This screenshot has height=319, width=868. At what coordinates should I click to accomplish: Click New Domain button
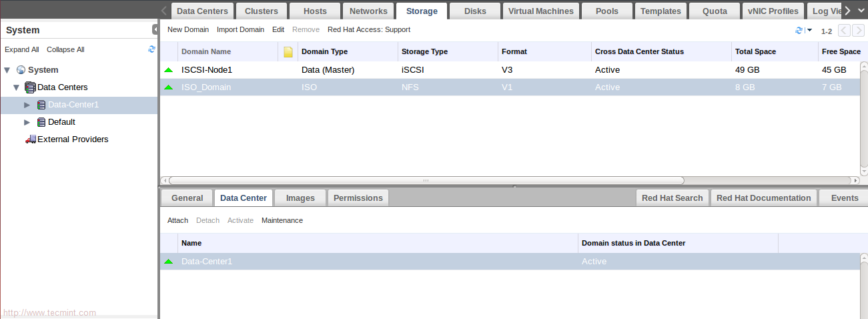187,30
